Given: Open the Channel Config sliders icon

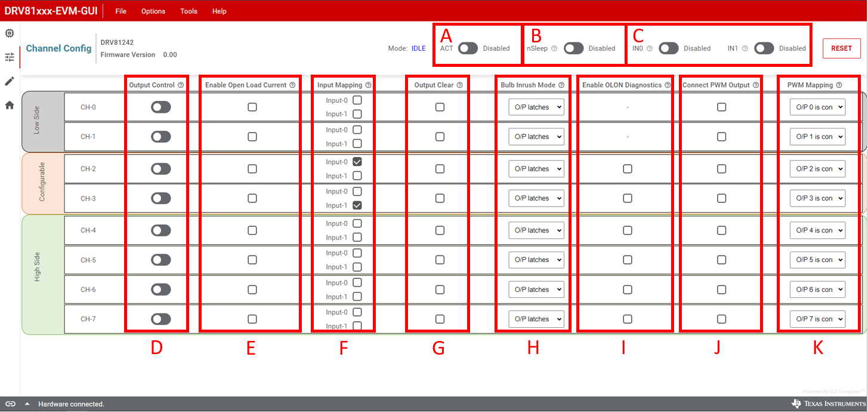Looking at the screenshot, I should (x=9, y=57).
